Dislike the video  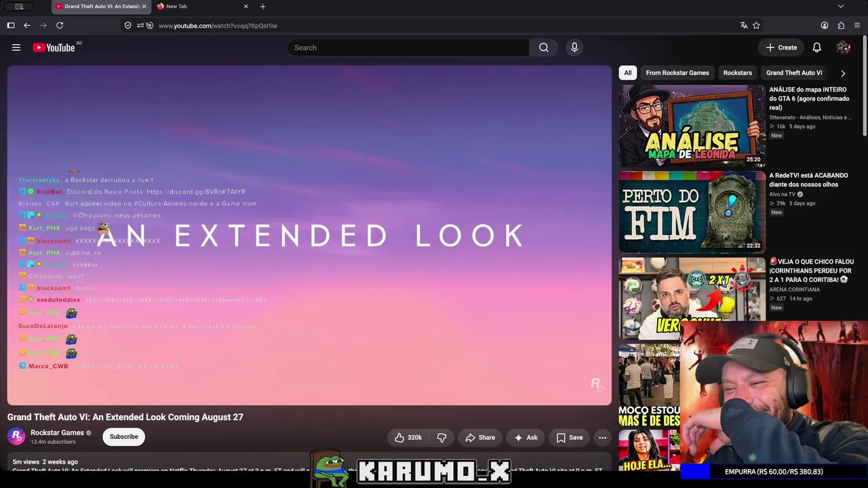pos(441,438)
